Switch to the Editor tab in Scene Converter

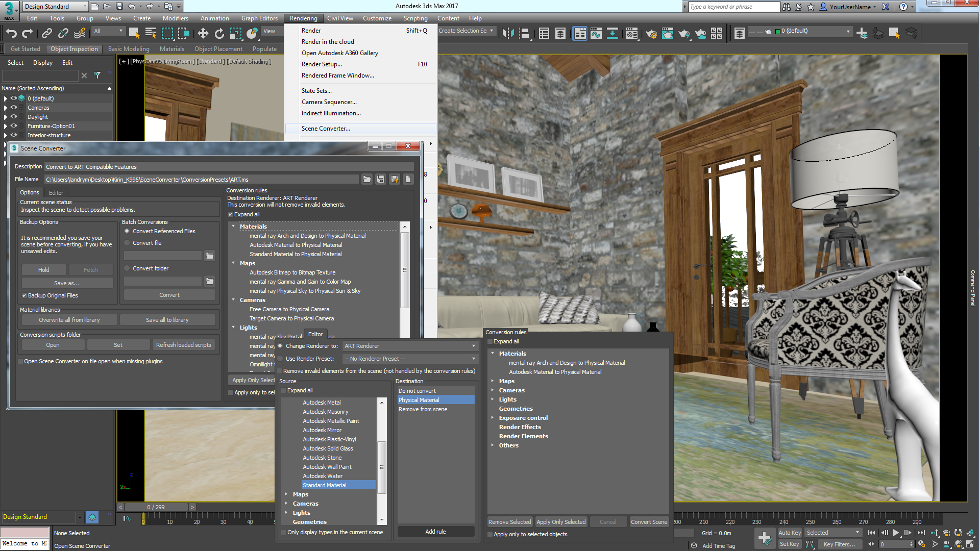[56, 192]
